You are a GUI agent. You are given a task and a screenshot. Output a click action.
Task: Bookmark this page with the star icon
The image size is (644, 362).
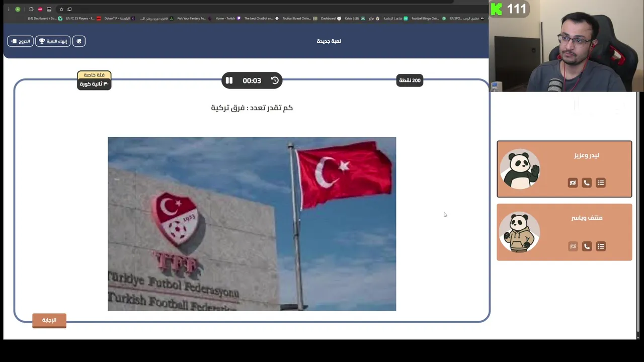(61, 9)
